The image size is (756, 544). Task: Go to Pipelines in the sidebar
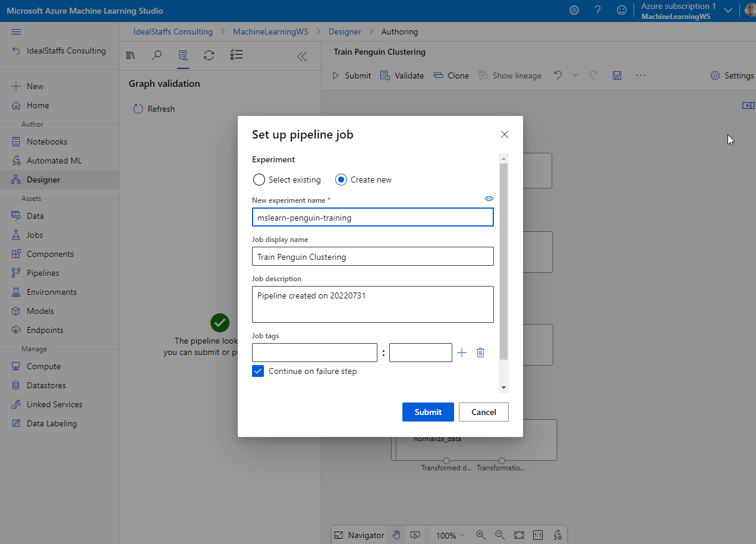click(43, 273)
